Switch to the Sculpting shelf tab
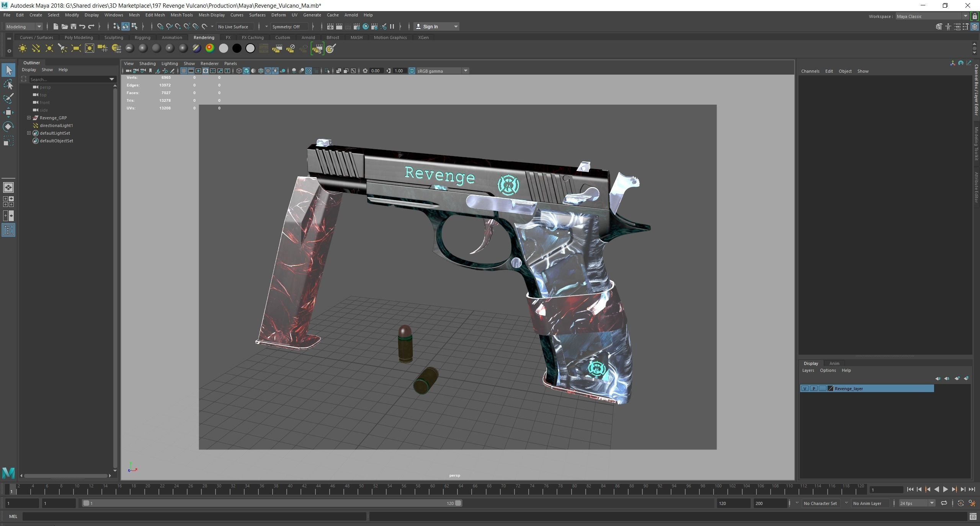Viewport: 980px width, 526px height. click(114, 37)
